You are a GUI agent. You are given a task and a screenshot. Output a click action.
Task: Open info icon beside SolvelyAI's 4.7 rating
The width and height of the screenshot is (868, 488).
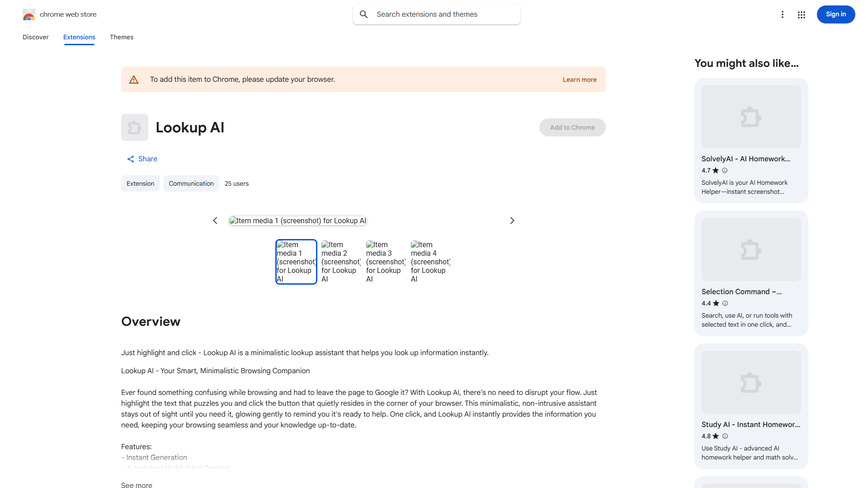(724, 170)
